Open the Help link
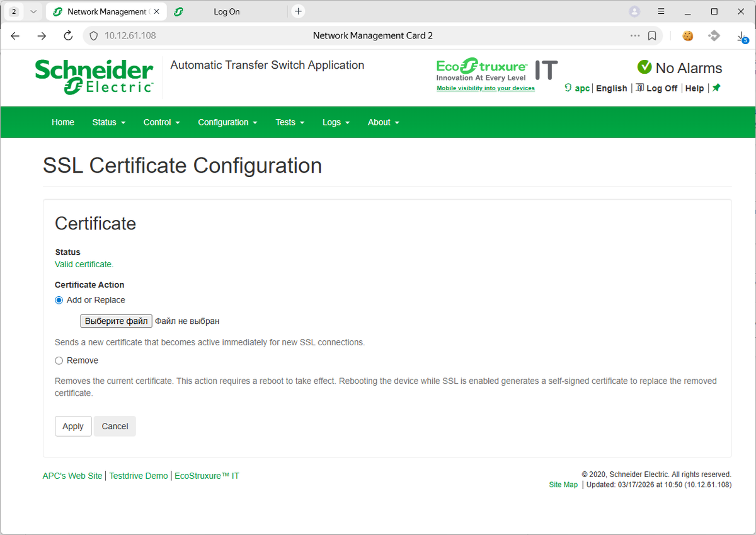 pos(694,88)
